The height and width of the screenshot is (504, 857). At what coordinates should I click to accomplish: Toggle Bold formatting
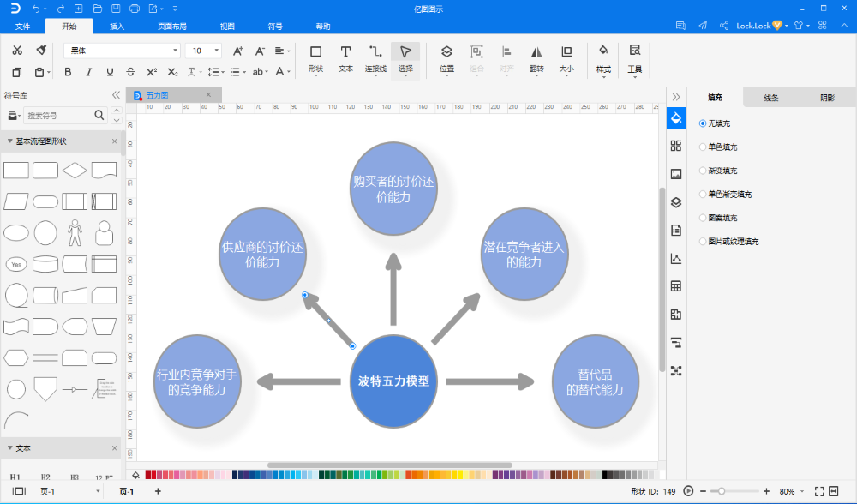68,72
